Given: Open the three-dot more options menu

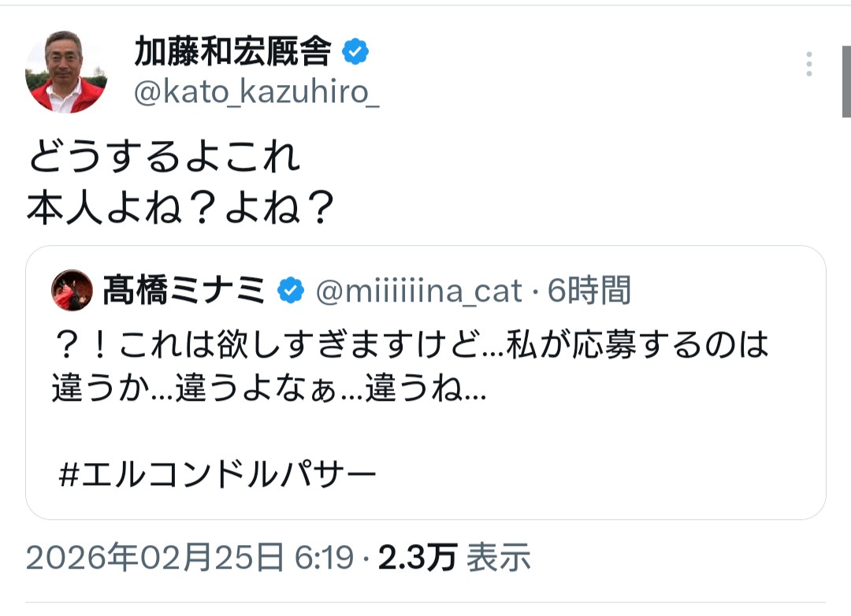Looking at the screenshot, I should (808, 65).
